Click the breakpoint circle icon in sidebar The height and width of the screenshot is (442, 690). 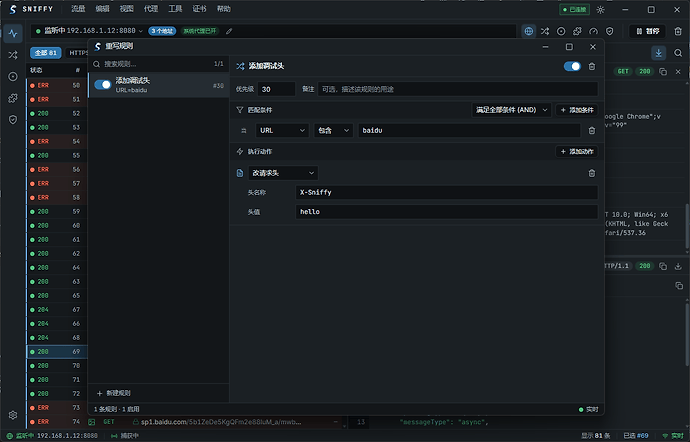coord(13,77)
